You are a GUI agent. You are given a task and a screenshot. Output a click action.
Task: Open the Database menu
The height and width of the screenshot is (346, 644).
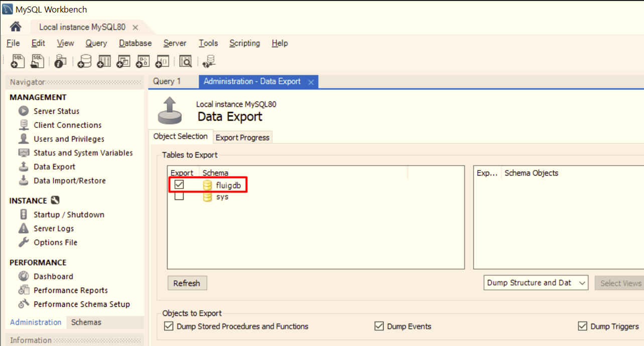tap(135, 43)
